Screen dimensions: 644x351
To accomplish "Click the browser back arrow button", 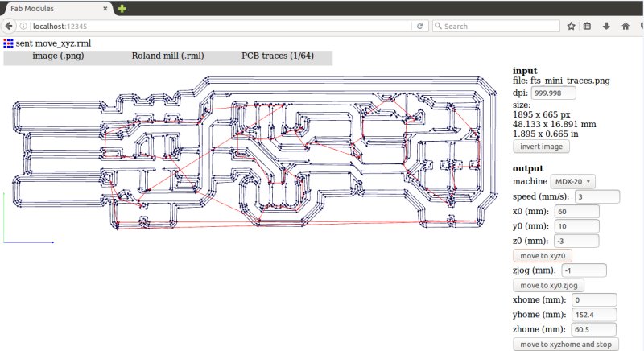I will click(x=9, y=26).
